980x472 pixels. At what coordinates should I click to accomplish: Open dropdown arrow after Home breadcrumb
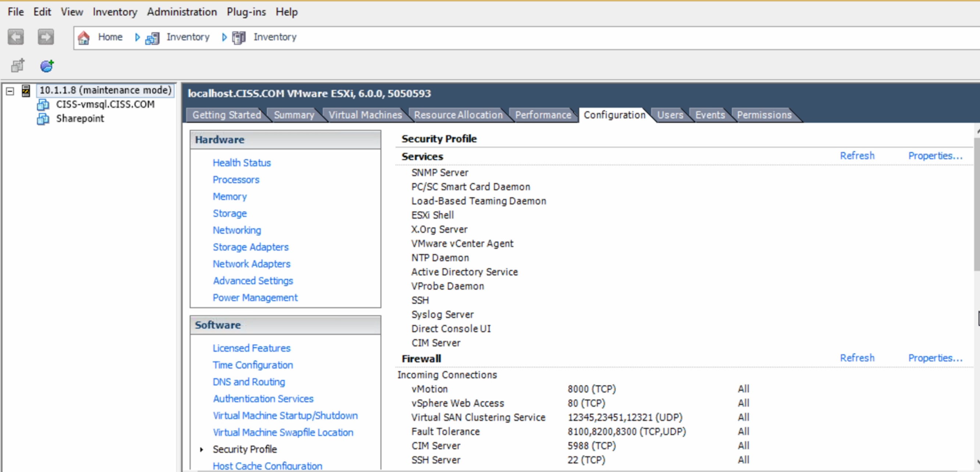[137, 37]
